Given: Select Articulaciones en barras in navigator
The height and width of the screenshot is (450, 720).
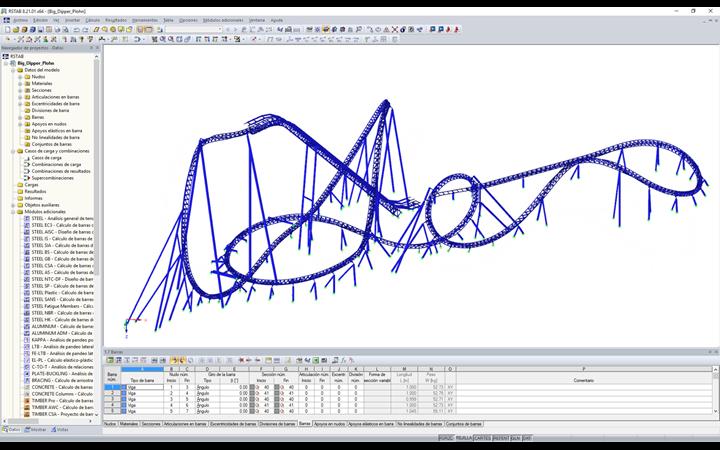Looking at the screenshot, I should coord(55,97).
